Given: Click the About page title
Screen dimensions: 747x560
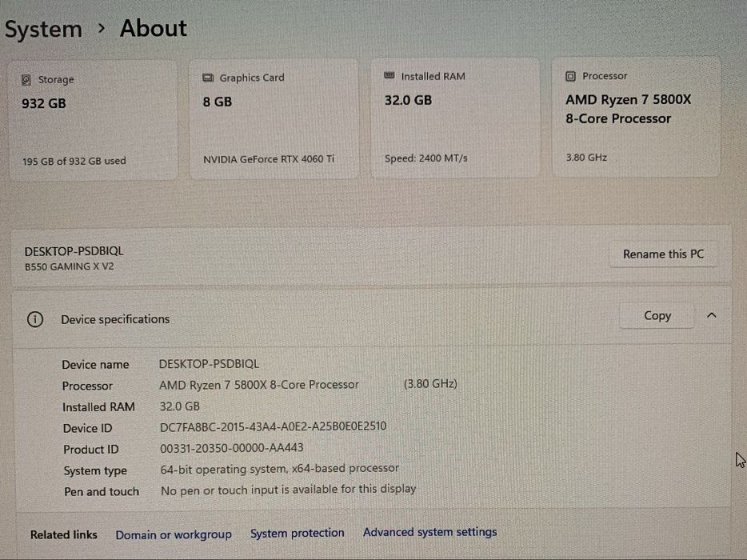Looking at the screenshot, I should pos(154,28).
